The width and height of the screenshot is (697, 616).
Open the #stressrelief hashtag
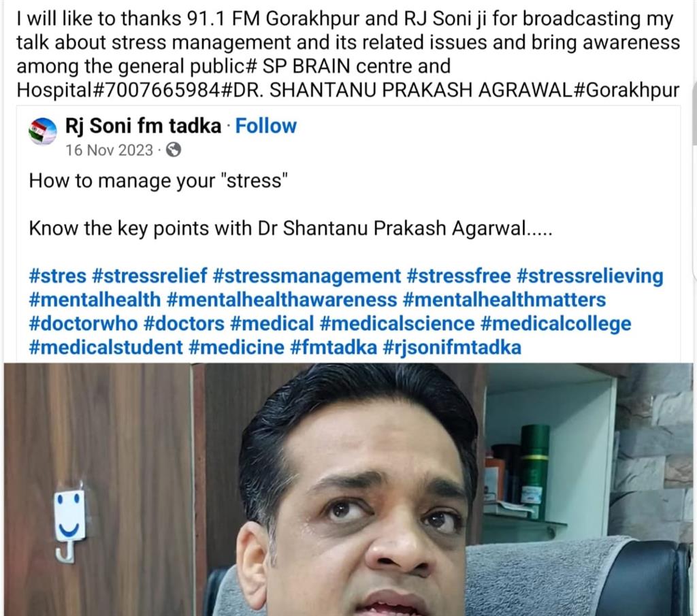[x=149, y=276]
